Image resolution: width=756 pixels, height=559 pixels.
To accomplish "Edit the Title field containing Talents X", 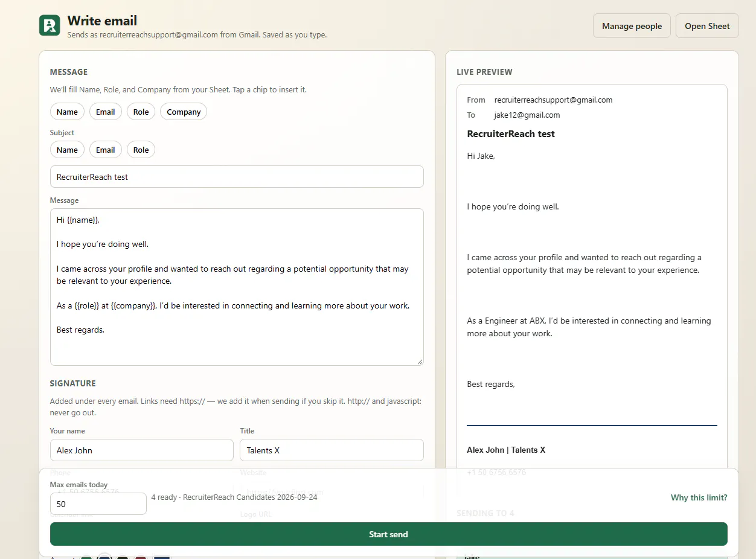I will point(332,450).
